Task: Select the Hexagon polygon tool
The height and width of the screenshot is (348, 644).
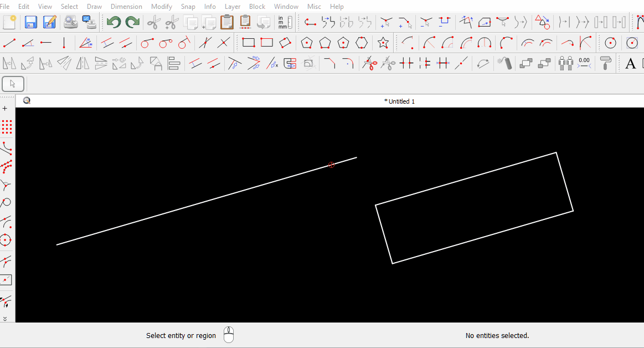Action: coord(362,43)
